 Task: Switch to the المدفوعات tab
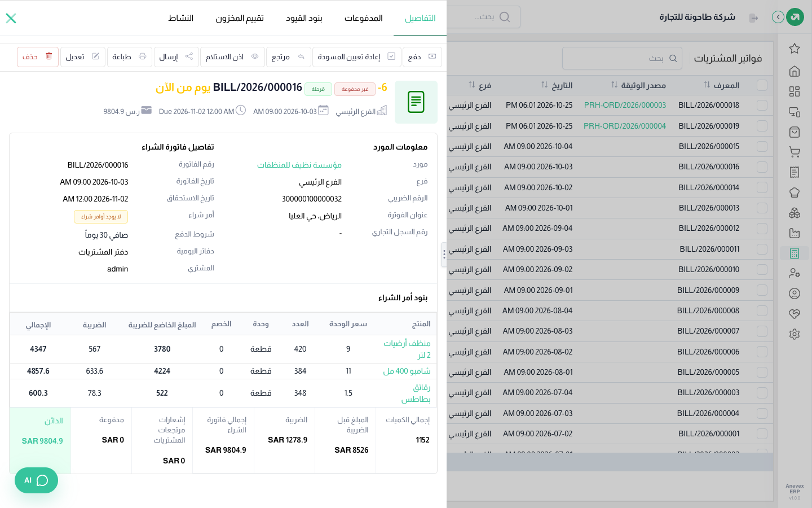tap(364, 18)
